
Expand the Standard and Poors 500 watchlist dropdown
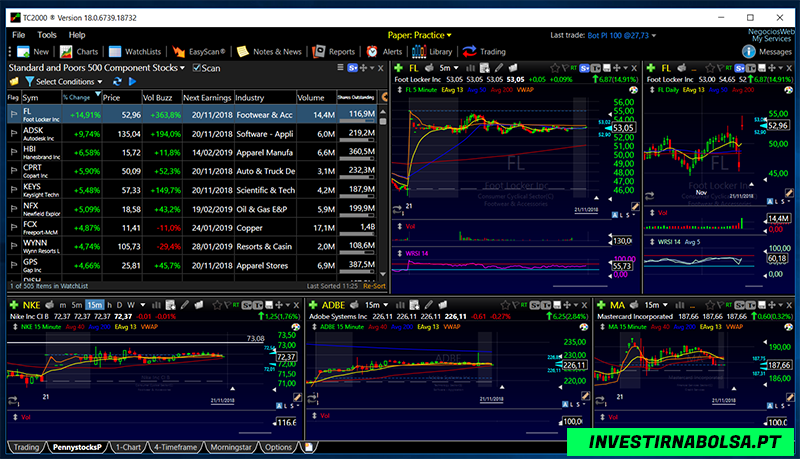click(x=182, y=68)
